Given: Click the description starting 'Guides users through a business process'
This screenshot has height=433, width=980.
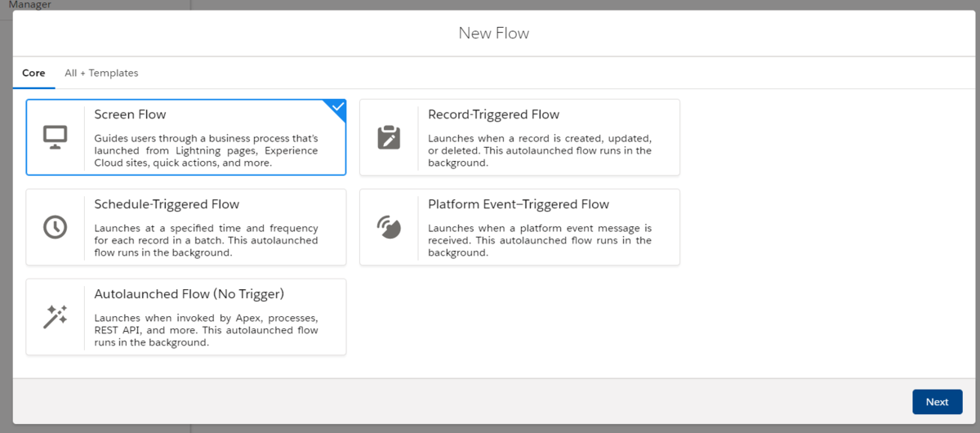Looking at the screenshot, I should point(206,150).
